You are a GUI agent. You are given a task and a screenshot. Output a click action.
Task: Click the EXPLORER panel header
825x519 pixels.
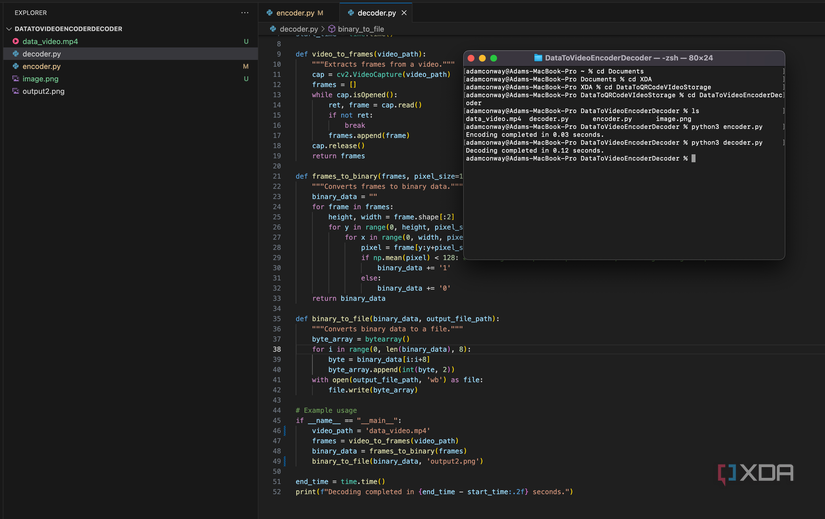(x=31, y=13)
